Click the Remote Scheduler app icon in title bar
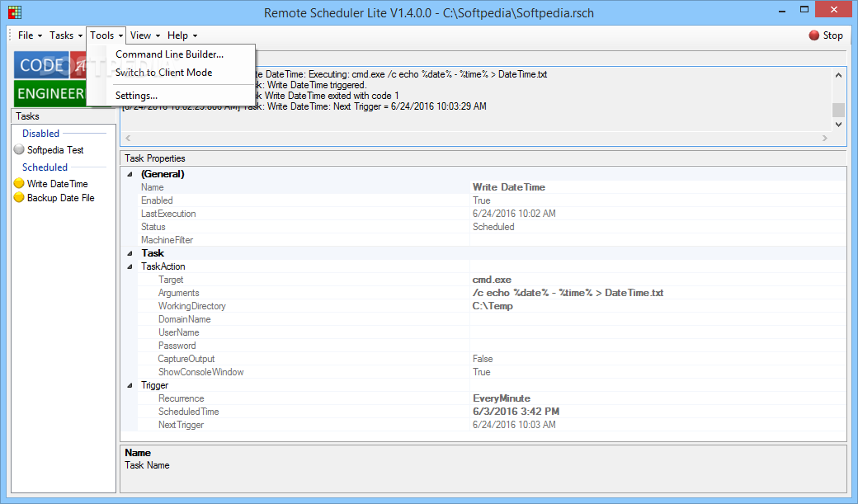 tap(15, 12)
